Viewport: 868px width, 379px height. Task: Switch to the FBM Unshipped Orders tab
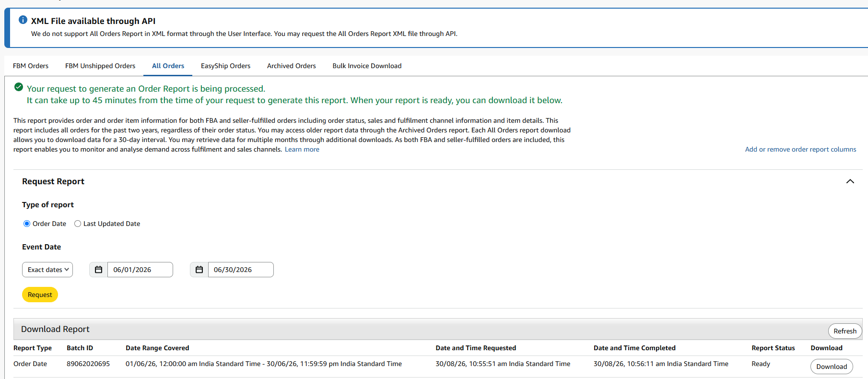click(x=100, y=66)
